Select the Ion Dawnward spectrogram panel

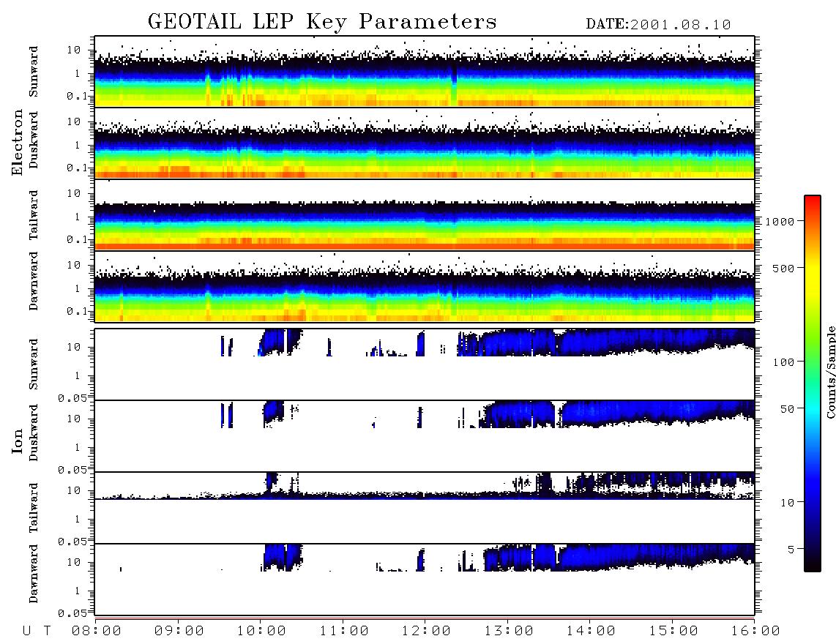(425, 579)
